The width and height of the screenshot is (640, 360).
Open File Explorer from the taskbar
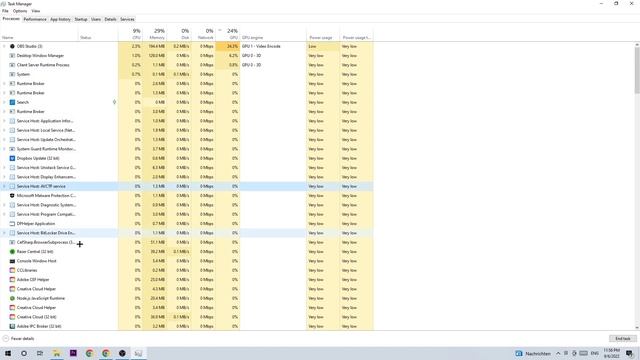(57, 353)
